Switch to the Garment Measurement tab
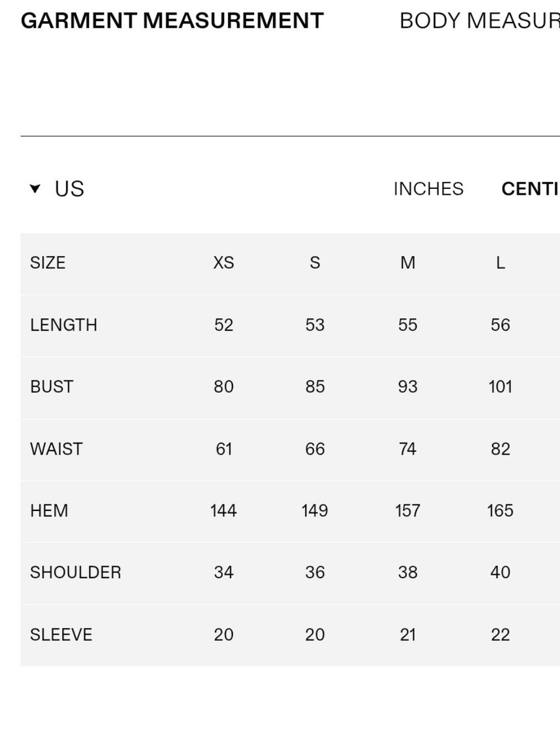 (172, 21)
